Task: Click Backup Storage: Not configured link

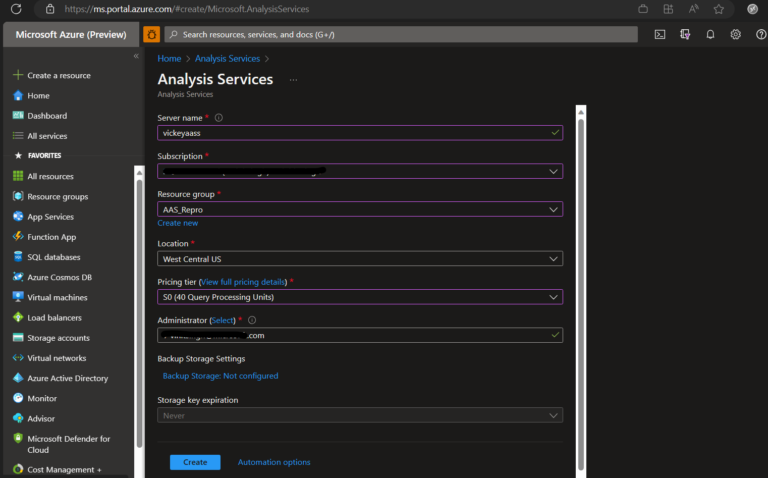Action: click(x=220, y=376)
